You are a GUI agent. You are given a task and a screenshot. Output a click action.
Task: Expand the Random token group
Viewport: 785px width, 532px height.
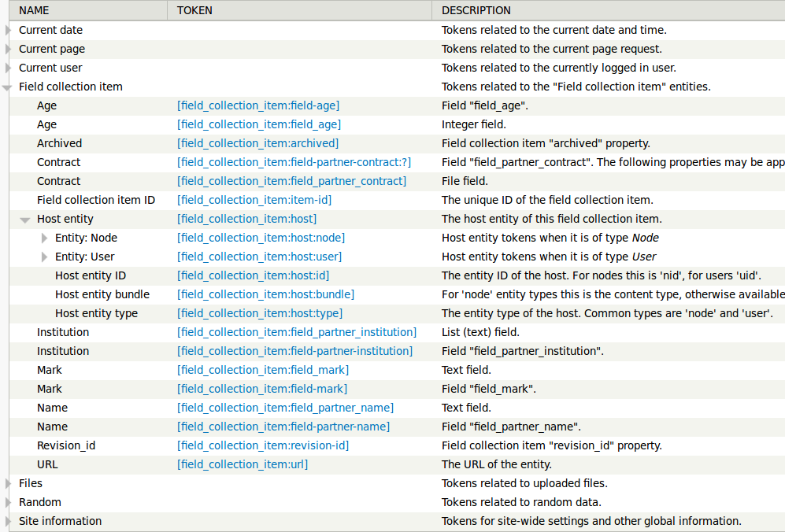[x=8, y=502]
